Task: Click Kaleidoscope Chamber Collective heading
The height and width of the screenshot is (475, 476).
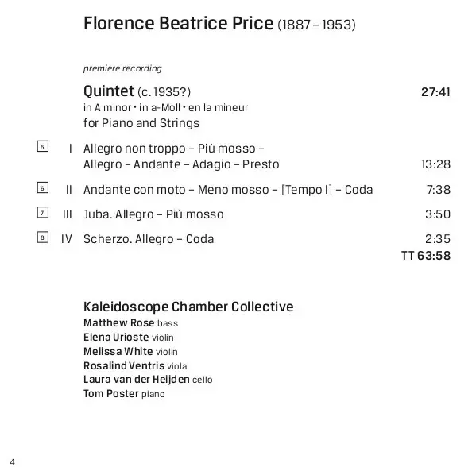Action: click(x=188, y=307)
